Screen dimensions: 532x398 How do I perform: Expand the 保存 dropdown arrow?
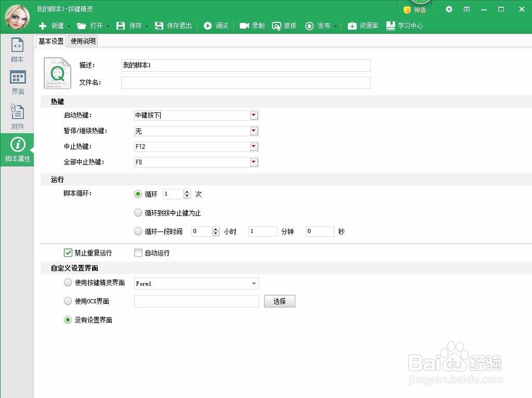click(x=147, y=26)
